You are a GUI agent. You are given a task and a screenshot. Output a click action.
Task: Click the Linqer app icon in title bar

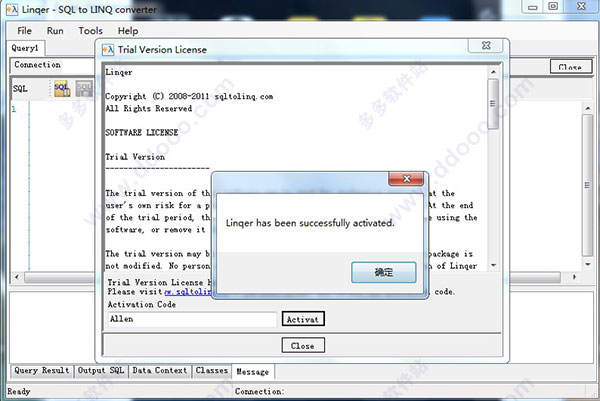coord(12,10)
